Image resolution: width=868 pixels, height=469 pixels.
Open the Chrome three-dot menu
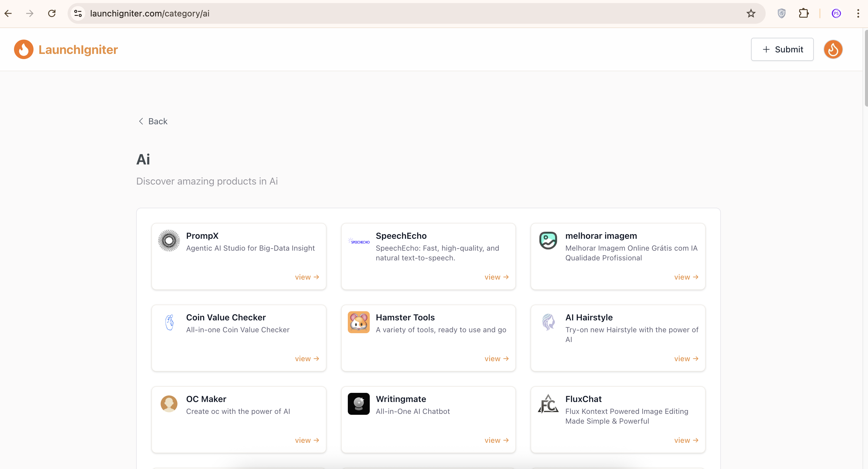point(858,13)
